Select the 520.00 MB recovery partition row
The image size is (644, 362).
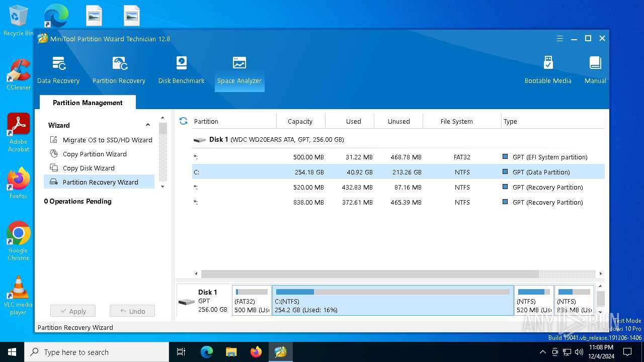tap(398, 187)
